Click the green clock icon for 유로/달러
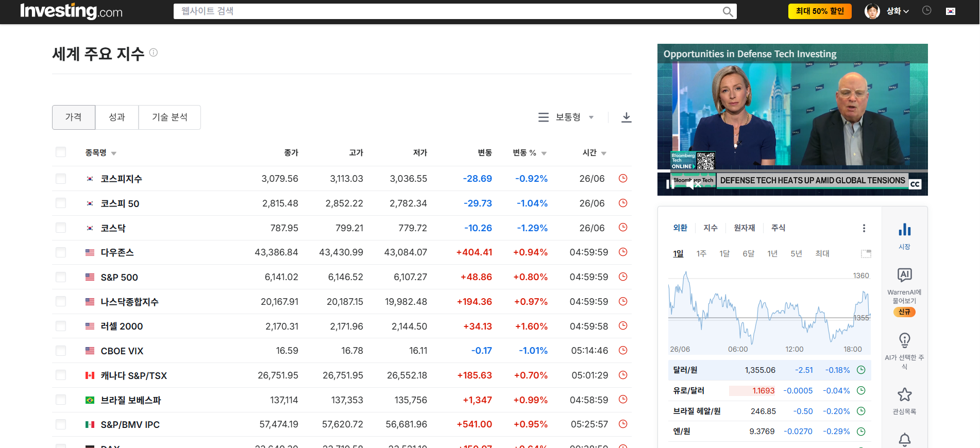Image resolution: width=980 pixels, height=448 pixels. pyautogui.click(x=861, y=390)
